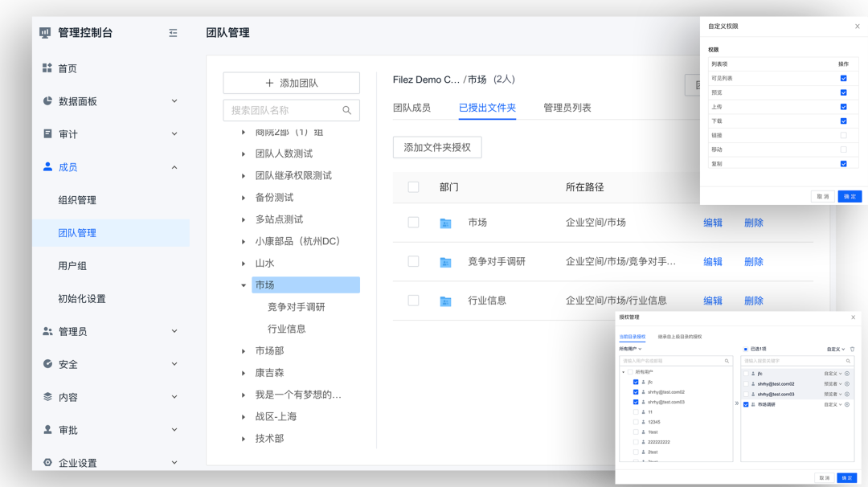Switch to 继承自上级目录的授权 tab

click(680, 337)
